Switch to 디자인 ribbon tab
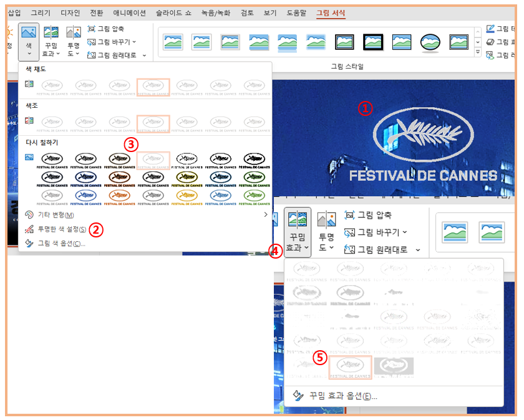Screen dimensions: 524x420 70,13
